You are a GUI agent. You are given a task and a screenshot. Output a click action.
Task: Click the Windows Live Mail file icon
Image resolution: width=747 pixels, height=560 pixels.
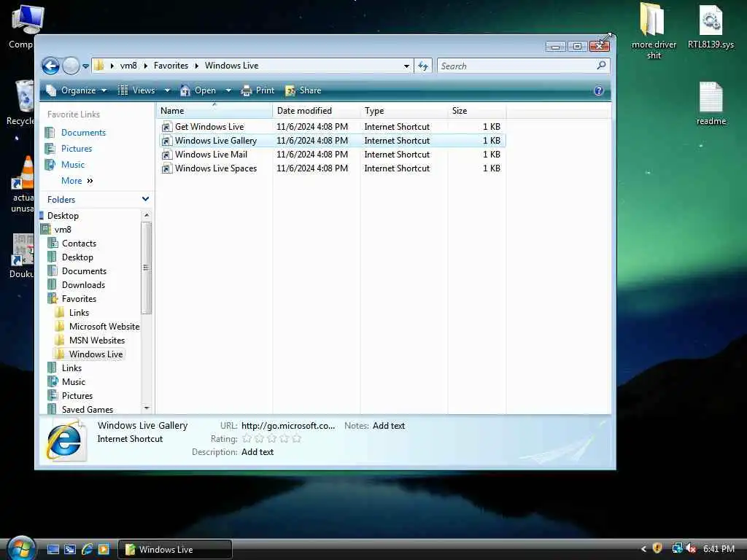coord(166,155)
